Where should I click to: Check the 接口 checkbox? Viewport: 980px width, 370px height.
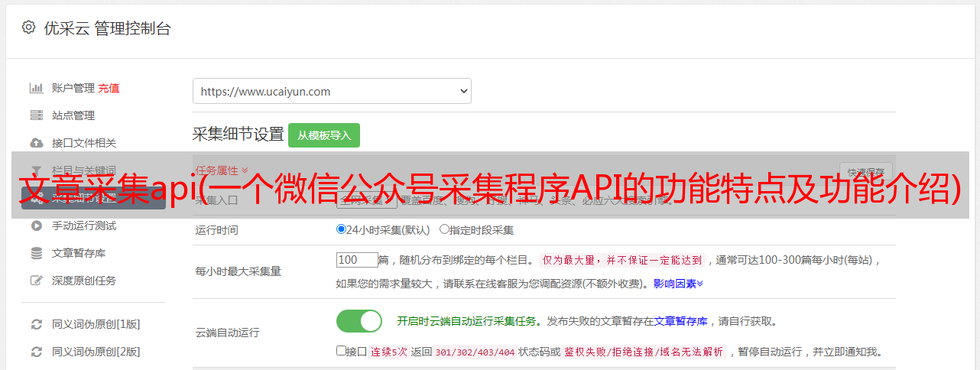341,352
